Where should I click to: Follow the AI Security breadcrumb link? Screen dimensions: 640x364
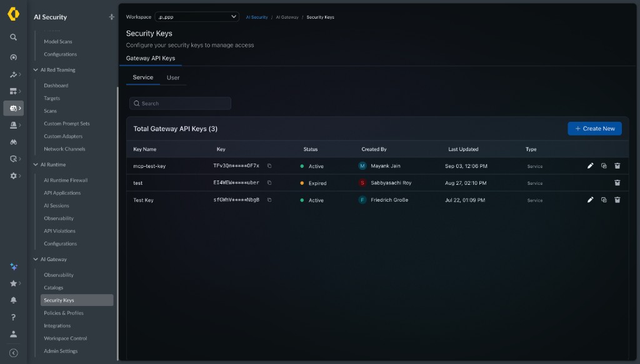(257, 17)
